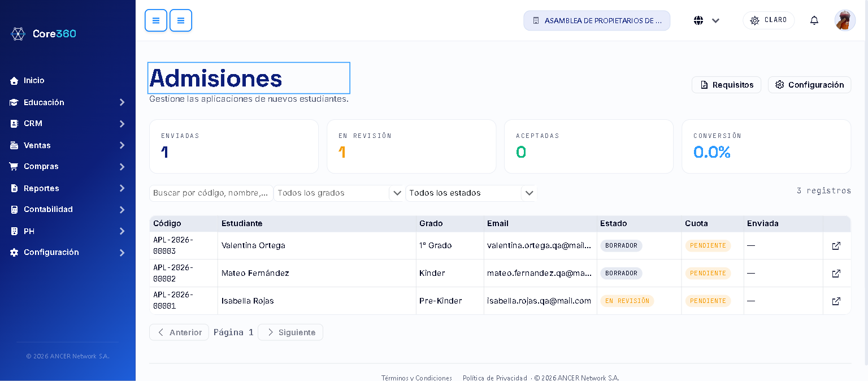
Task: Click the Configuración gear icon in sidebar
Action: pos(14,252)
